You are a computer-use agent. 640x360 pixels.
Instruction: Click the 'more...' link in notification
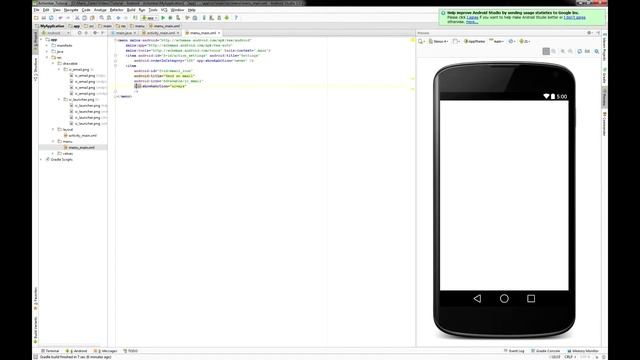click(472, 22)
